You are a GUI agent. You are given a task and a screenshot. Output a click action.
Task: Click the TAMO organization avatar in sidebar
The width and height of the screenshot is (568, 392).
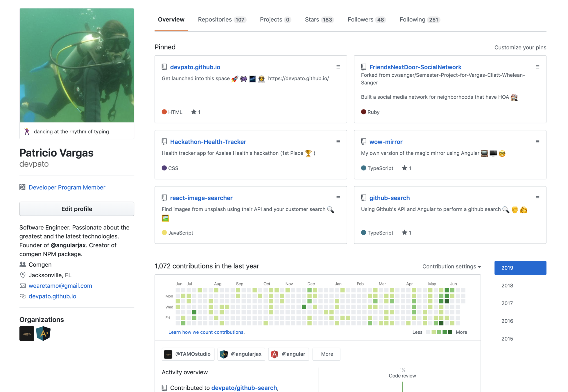click(x=27, y=333)
